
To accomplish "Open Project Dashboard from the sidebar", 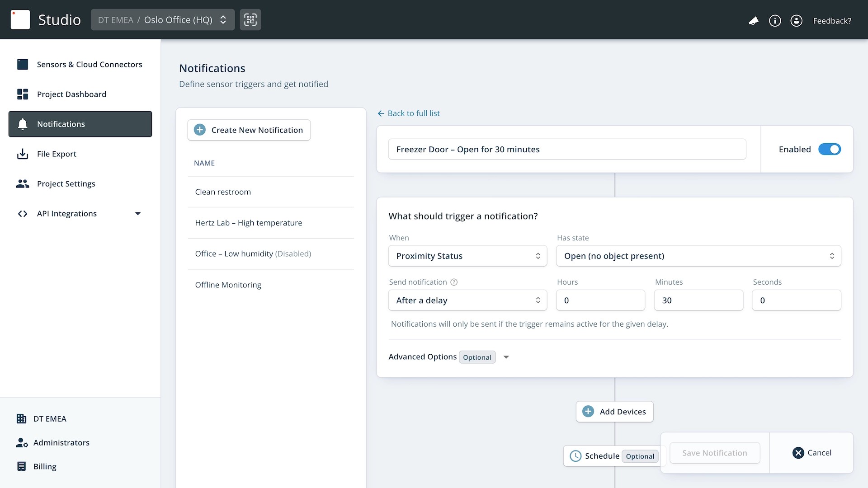I will coord(71,94).
